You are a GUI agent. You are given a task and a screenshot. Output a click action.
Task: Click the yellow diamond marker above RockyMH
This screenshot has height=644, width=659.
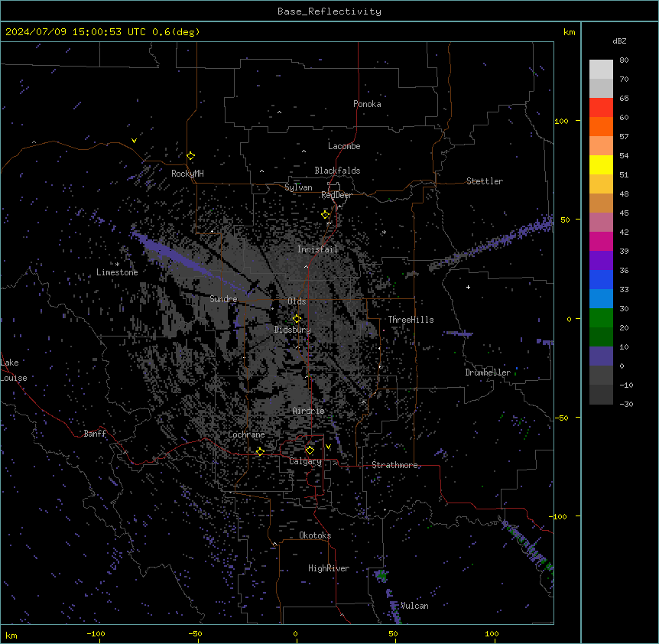click(x=191, y=156)
